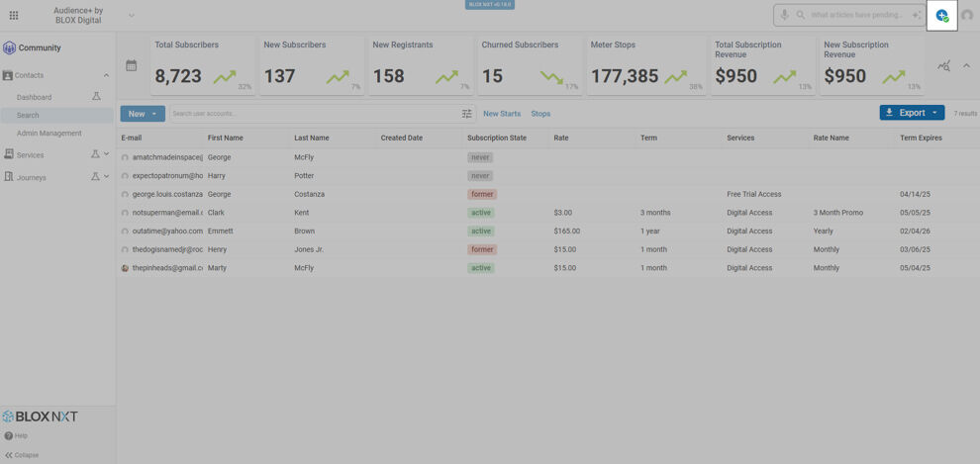Collapse the sidebar with Collapse control
980x464 pixels.
pos(22,455)
